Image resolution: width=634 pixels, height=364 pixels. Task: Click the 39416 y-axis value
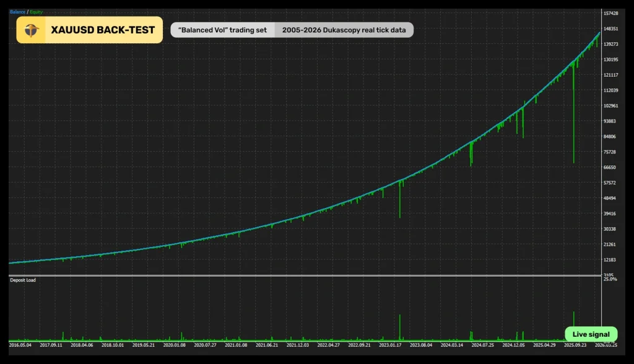click(609, 214)
